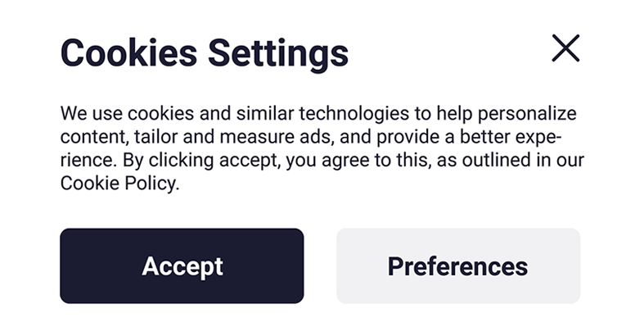Image resolution: width=644 pixels, height=336 pixels.
Task: Open cookie Preferences
Action: pyautogui.click(x=457, y=266)
